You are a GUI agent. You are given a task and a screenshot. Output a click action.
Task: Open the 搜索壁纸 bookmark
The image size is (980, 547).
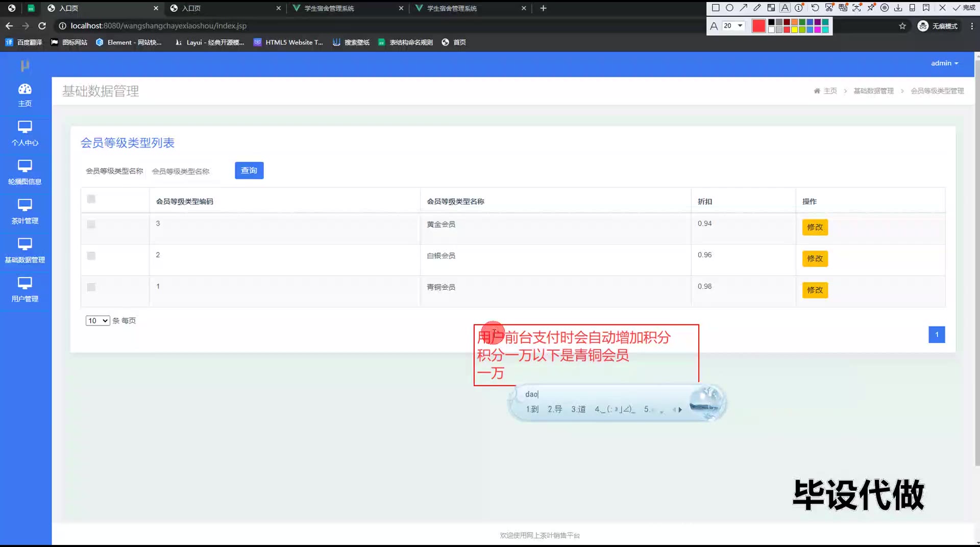click(351, 42)
